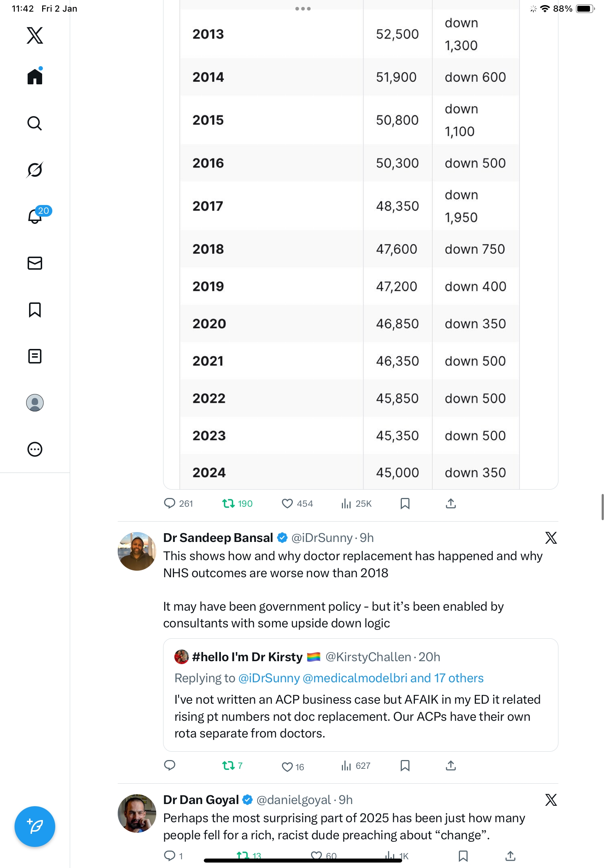Open the More options circle menu
Screen dimensions: 606x868
tap(35, 449)
